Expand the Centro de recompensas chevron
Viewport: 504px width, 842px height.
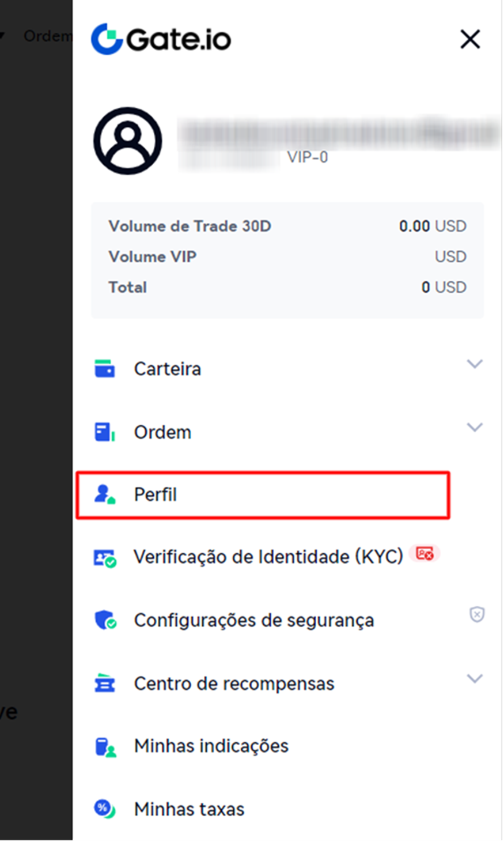pyautogui.click(x=474, y=678)
